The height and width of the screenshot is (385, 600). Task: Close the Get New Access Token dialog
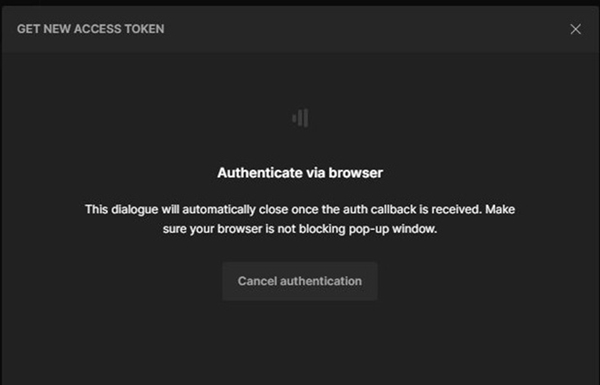click(x=576, y=29)
